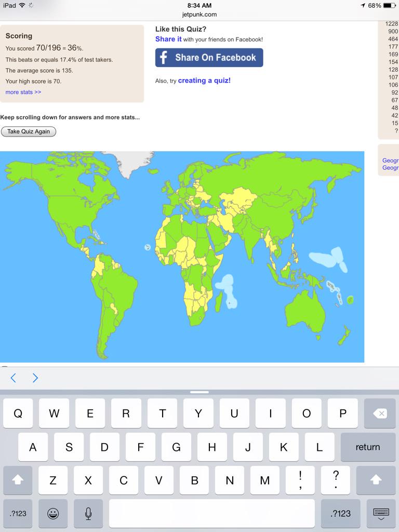Image resolution: width=399 pixels, height=532 pixels.
Task: Tap the P key
Action: pyautogui.click(x=343, y=413)
